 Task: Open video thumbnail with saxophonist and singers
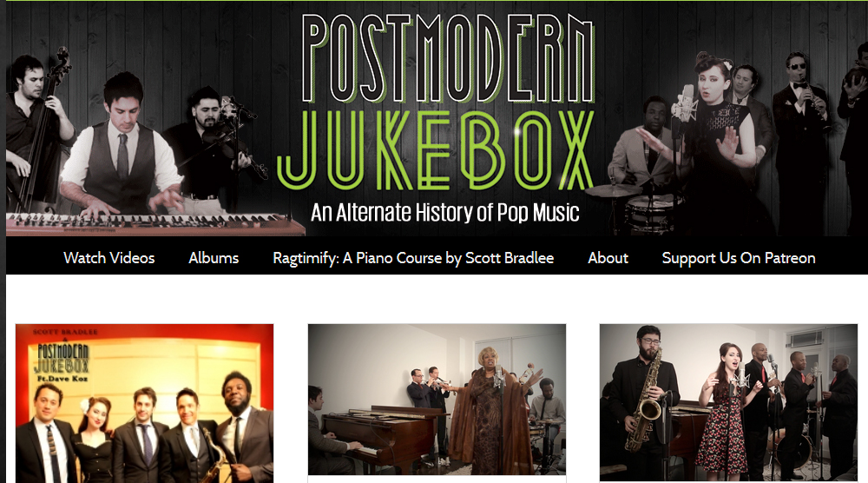point(728,402)
